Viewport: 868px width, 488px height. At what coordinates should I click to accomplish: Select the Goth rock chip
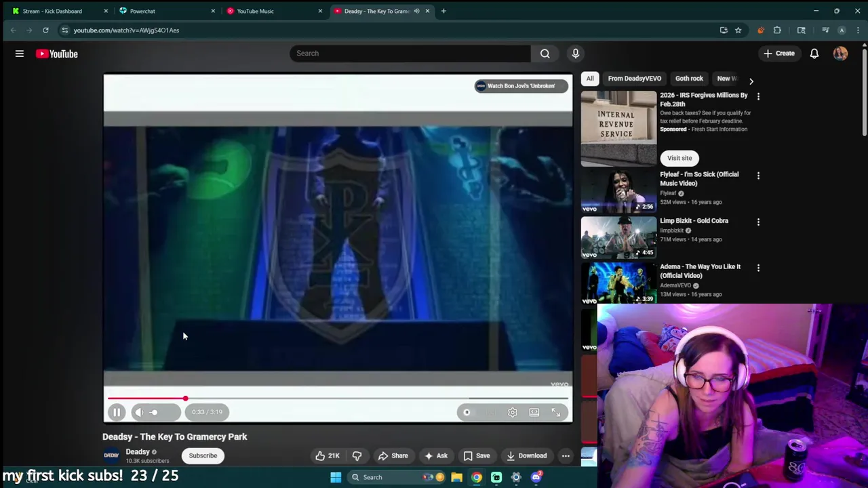[x=689, y=79]
